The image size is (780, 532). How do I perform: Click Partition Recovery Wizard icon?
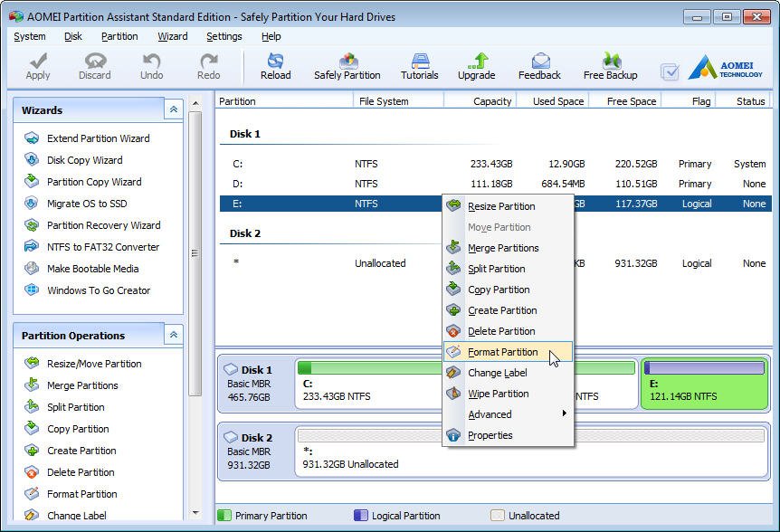32,224
